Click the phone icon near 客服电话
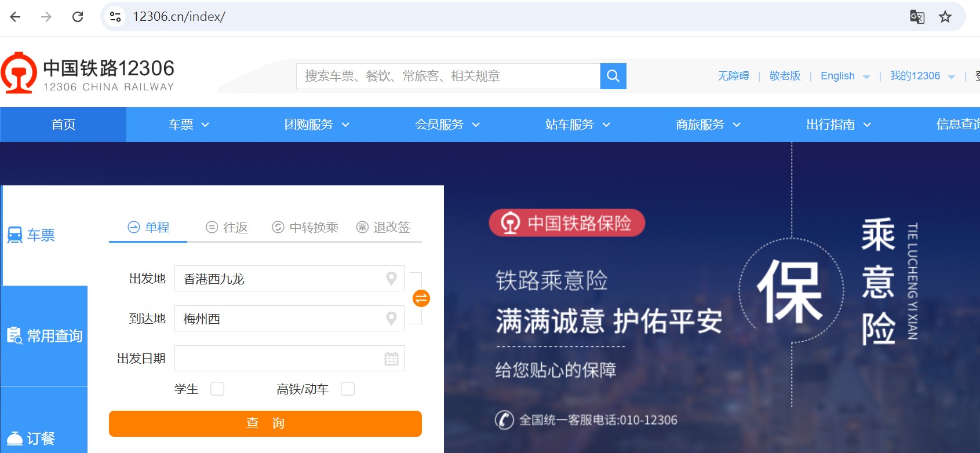Image resolution: width=980 pixels, height=453 pixels. coord(504,419)
